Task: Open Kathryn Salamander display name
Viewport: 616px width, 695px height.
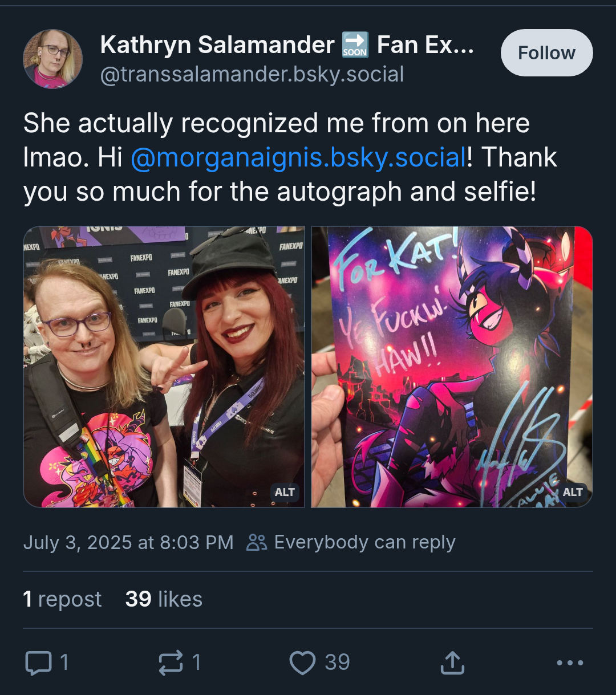Action: coord(217,44)
